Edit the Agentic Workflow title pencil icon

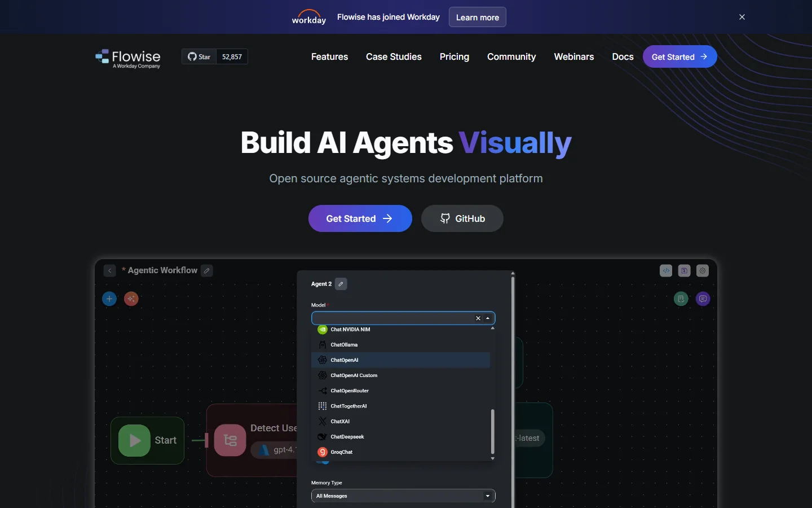[x=207, y=271]
